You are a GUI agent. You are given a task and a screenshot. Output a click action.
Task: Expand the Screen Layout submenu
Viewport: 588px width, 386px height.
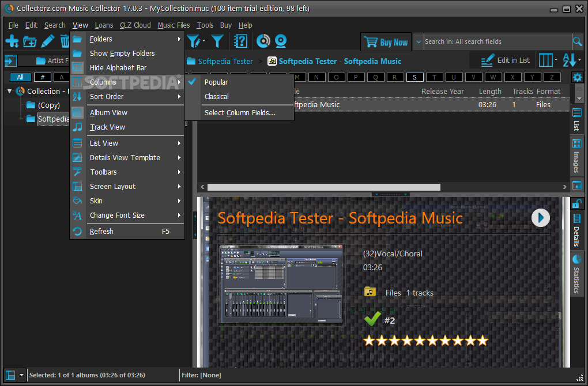pos(127,187)
